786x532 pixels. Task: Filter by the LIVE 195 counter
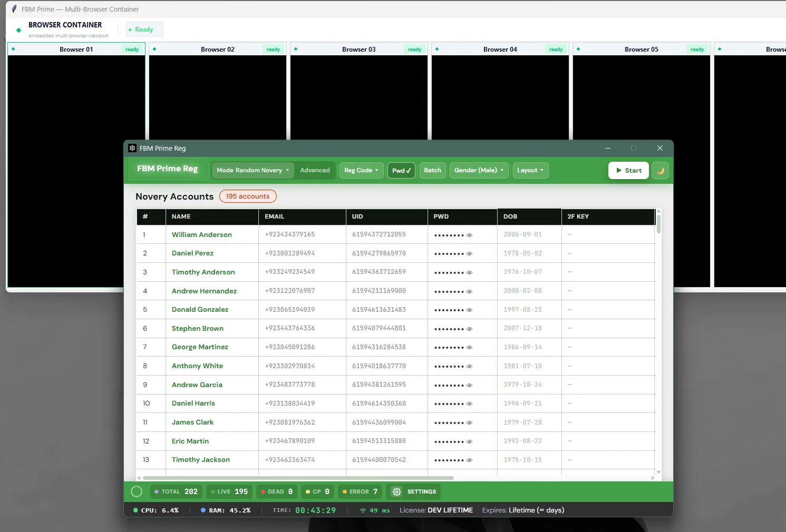[229, 491]
